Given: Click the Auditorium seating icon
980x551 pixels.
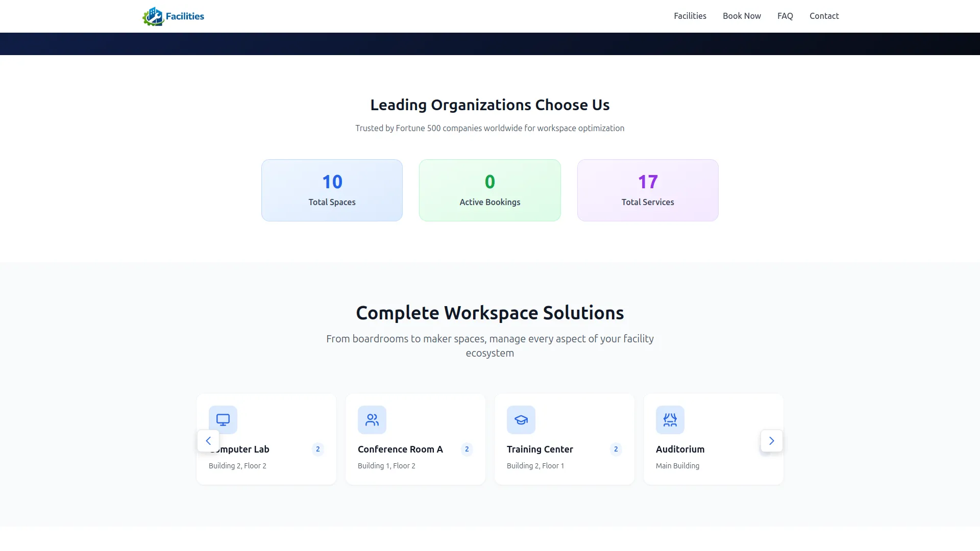Looking at the screenshot, I should click(670, 420).
